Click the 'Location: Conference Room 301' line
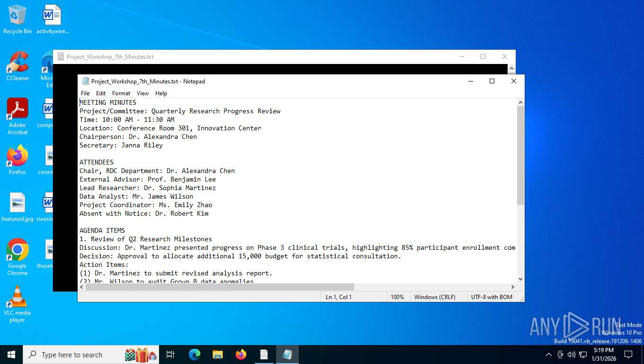644x364 pixels. click(170, 128)
